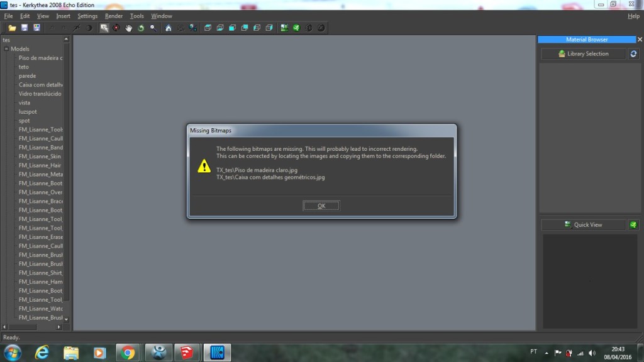Click the green icon beside Quick View
644x362 pixels.
(633, 224)
